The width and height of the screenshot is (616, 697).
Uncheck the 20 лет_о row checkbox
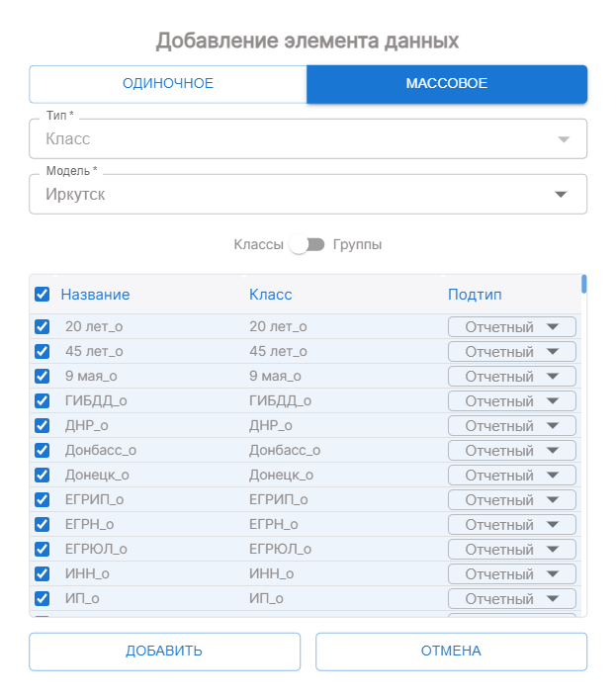[43, 326]
